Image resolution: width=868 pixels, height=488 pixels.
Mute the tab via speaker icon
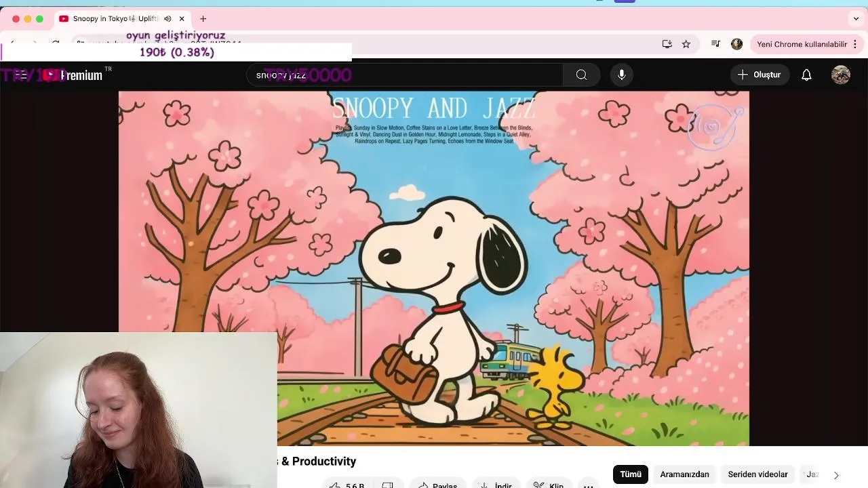point(167,19)
